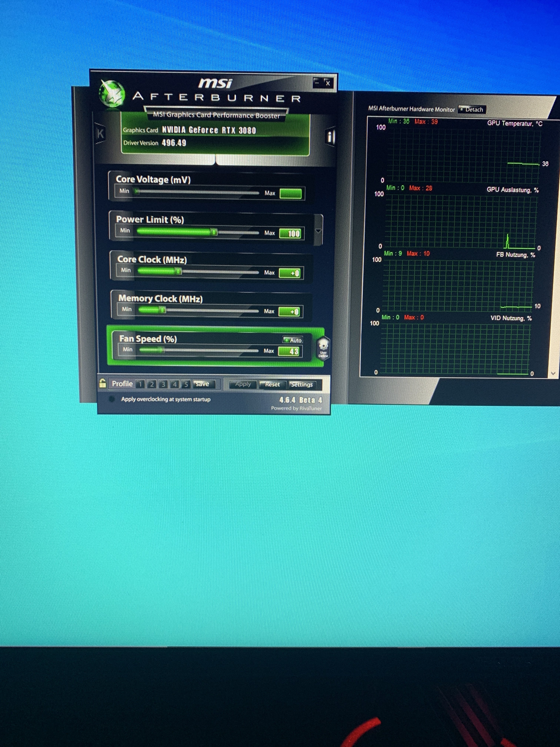Click the Kombustor K icon
560x747 pixels.
pyautogui.click(x=100, y=134)
